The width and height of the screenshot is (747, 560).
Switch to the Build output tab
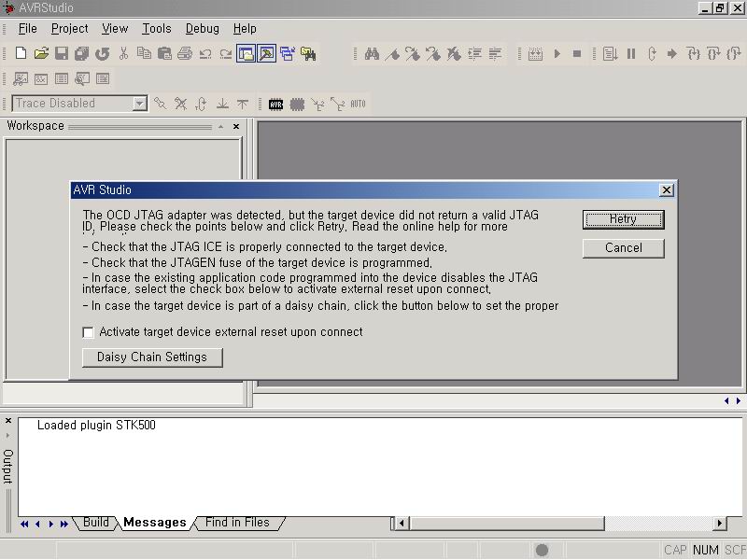point(96,523)
